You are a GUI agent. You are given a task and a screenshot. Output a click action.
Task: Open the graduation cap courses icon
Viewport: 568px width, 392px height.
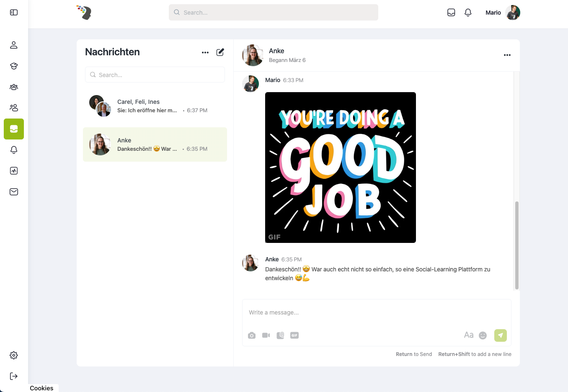tap(14, 66)
